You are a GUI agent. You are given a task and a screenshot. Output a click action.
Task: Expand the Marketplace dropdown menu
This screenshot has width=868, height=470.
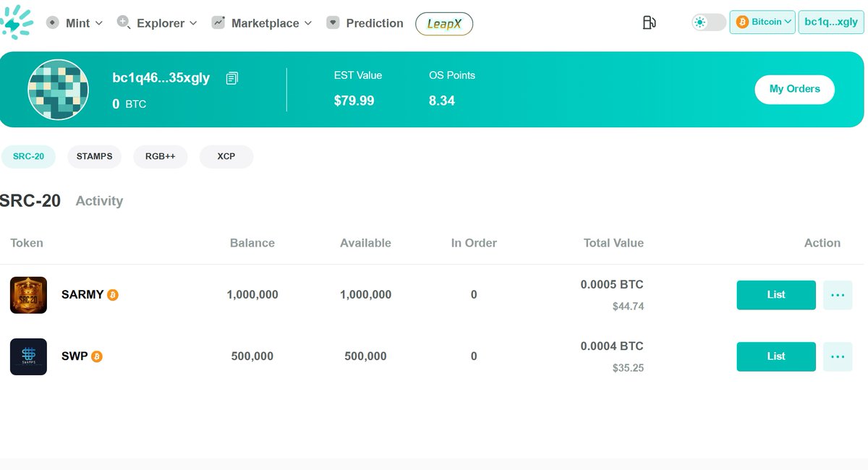[308, 23]
